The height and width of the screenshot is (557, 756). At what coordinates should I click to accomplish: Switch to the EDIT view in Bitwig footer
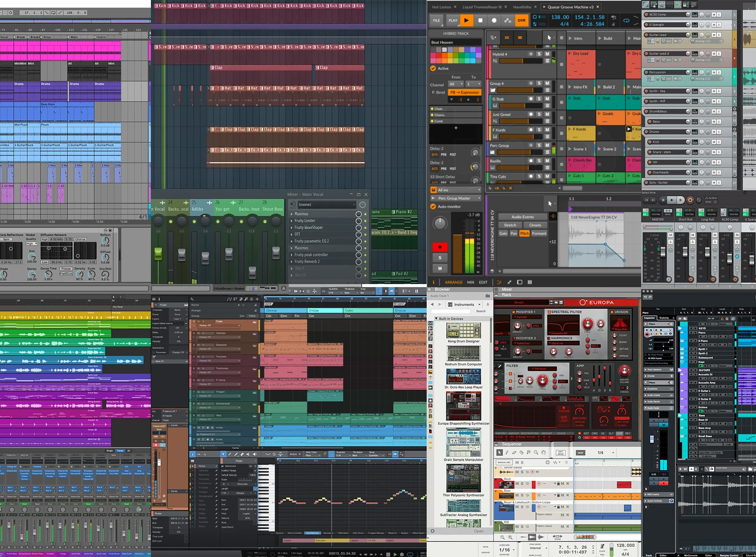(x=483, y=282)
